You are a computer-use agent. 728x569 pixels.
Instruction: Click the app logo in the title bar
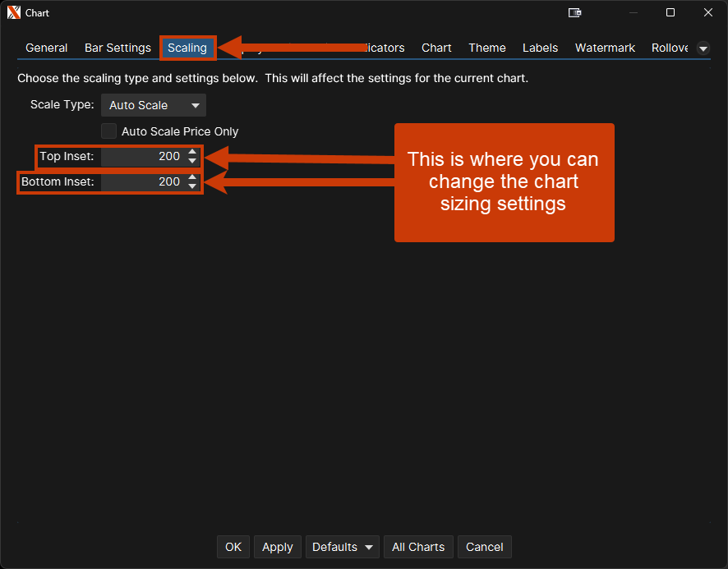point(14,13)
